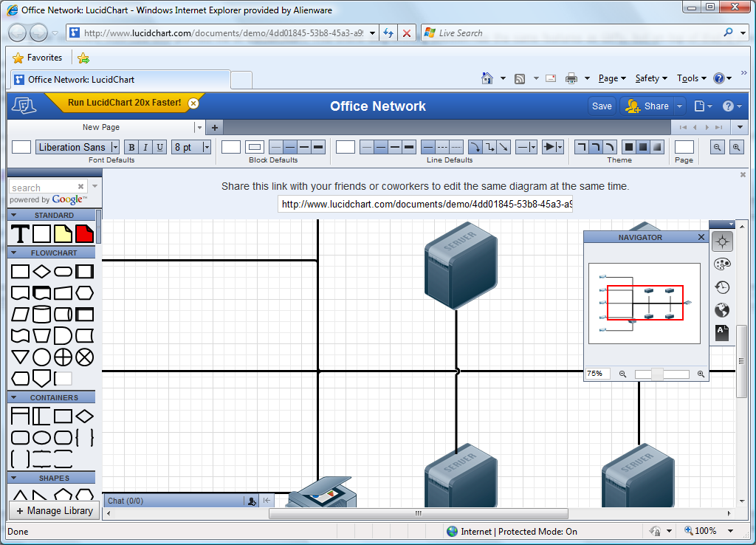Image resolution: width=756 pixels, height=545 pixels.
Task: Open the 8 pt font size dropdown
Action: point(207,147)
